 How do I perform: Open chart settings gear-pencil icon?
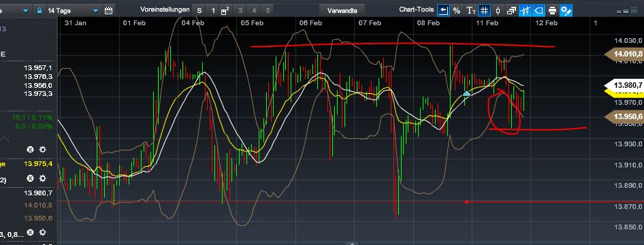click(x=566, y=11)
